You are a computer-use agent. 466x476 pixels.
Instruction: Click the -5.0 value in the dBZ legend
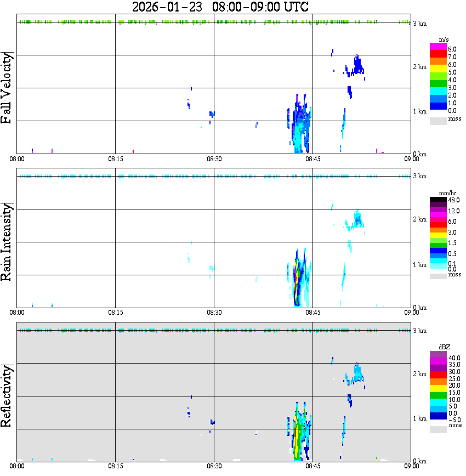click(454, 420)
